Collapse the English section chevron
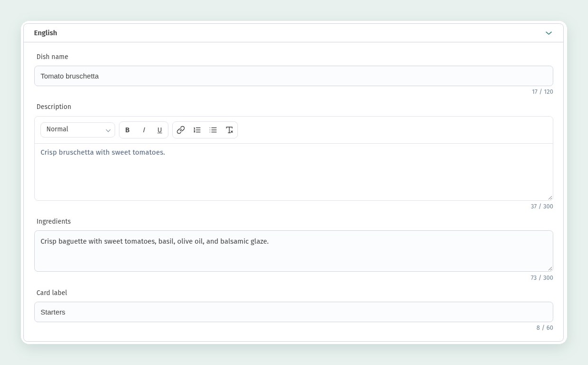 coord(549,33)
